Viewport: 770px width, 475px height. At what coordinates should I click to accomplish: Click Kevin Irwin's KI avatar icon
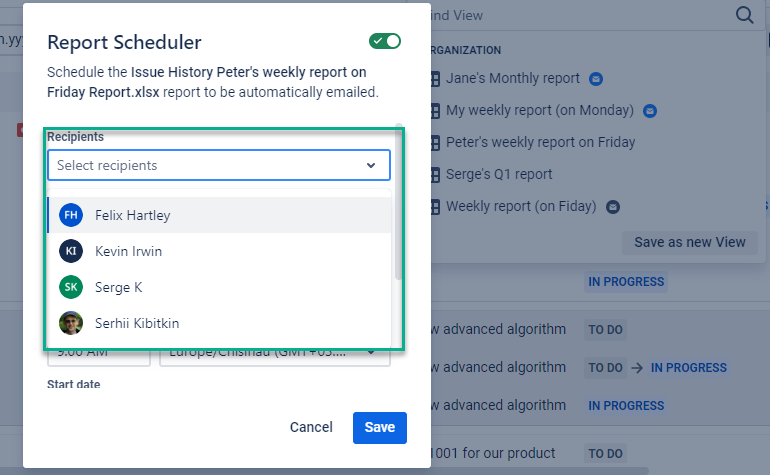[70, 251]
